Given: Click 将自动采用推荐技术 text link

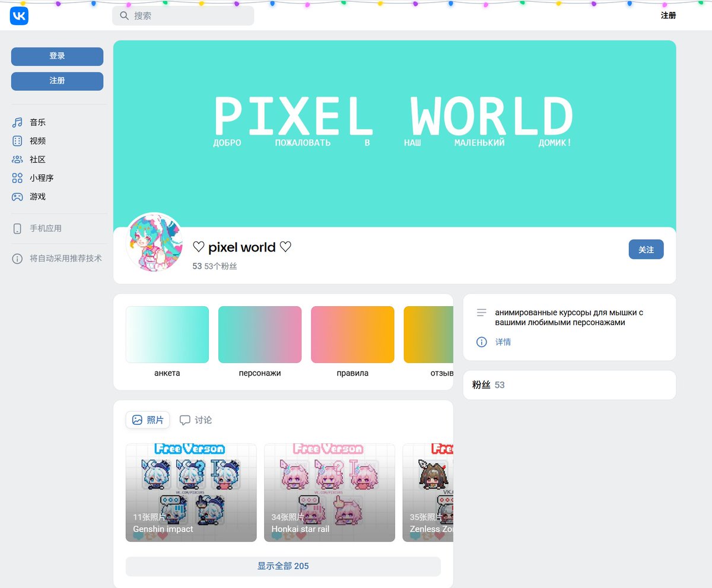Looking at the screenshot, I should pos(66,259).
